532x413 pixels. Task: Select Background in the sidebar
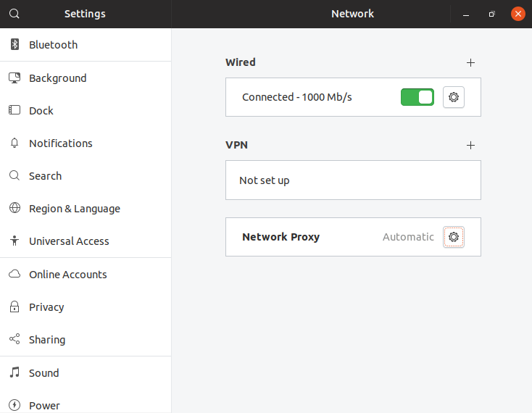click(x=86, y=78)
